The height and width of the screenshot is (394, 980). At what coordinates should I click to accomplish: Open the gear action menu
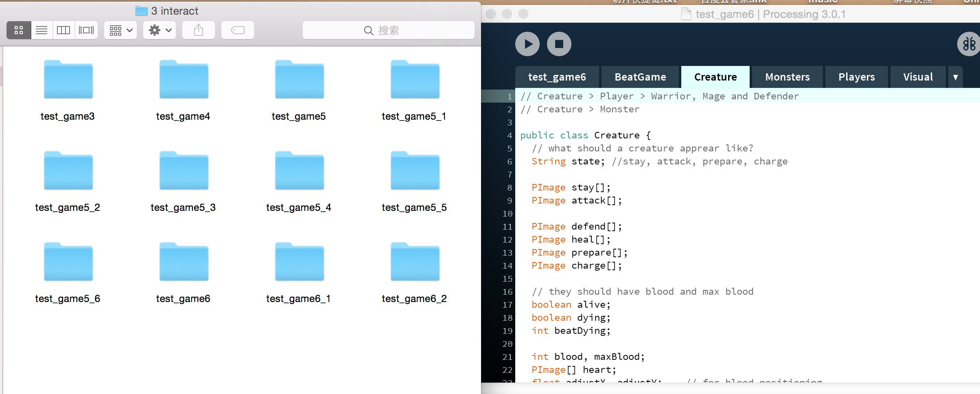click(160, 30)
